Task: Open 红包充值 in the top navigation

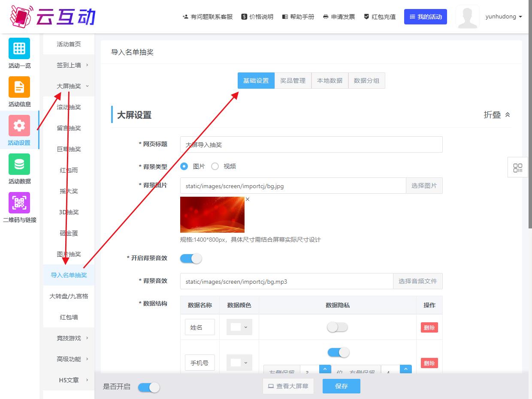Action: click(x=379, y=16)
